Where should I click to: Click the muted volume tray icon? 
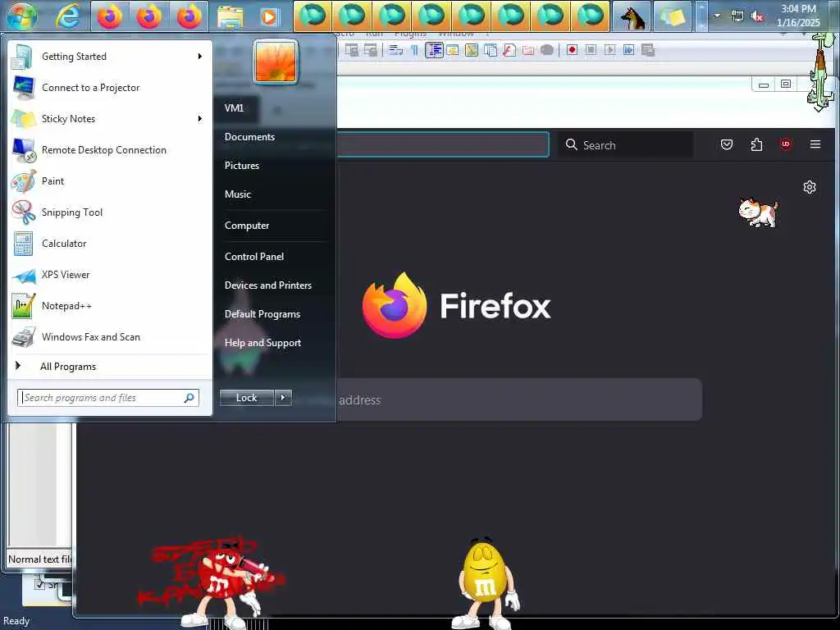[757, 16]
